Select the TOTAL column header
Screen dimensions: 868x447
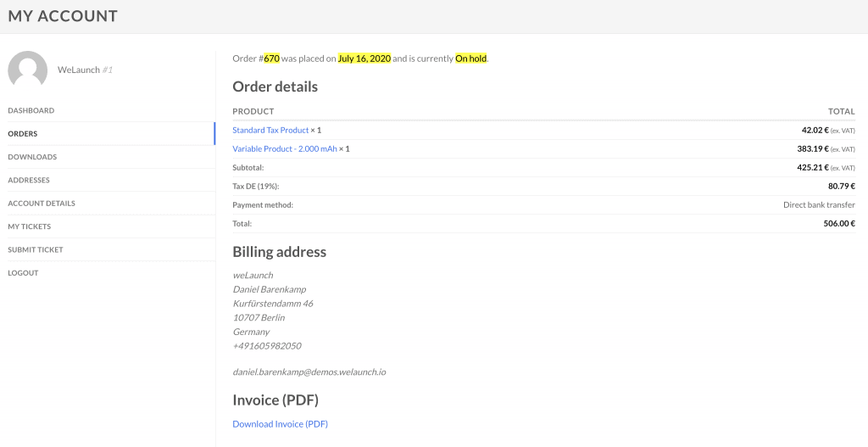tap(842, 111)
